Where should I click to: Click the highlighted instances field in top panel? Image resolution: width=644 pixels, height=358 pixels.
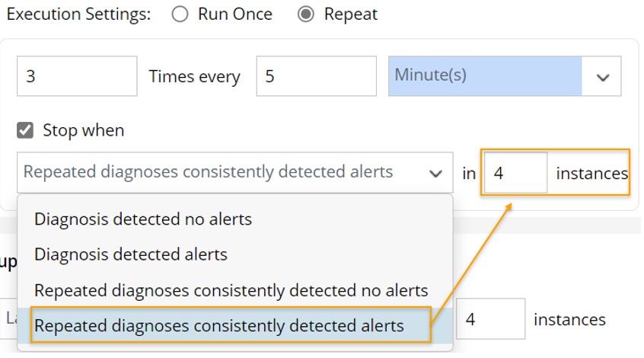515,173
